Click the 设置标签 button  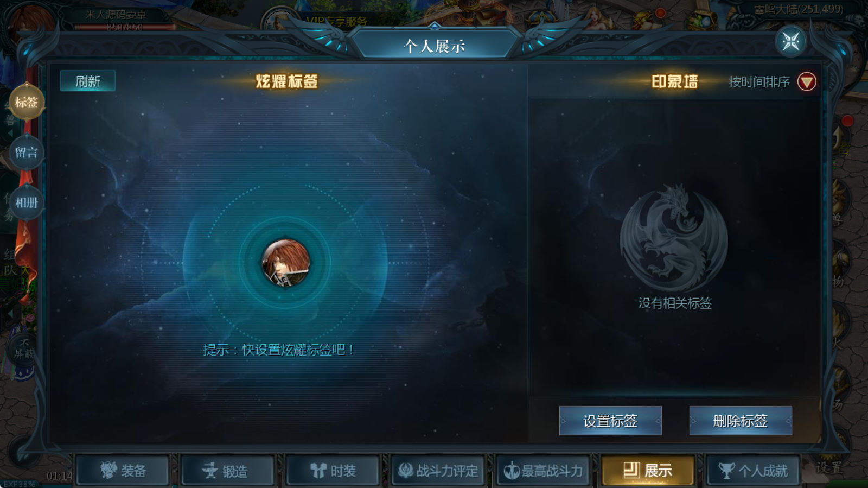click(x=610, y=421)
